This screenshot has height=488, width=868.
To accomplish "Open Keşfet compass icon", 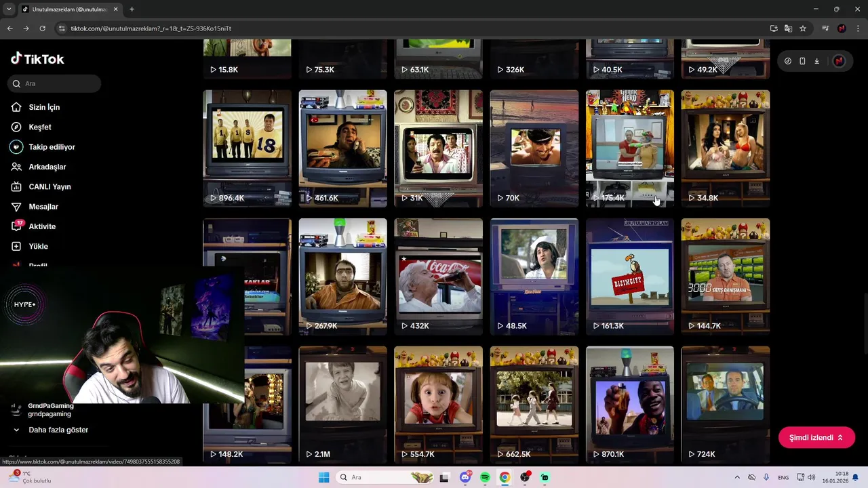I will coord(16,127).
